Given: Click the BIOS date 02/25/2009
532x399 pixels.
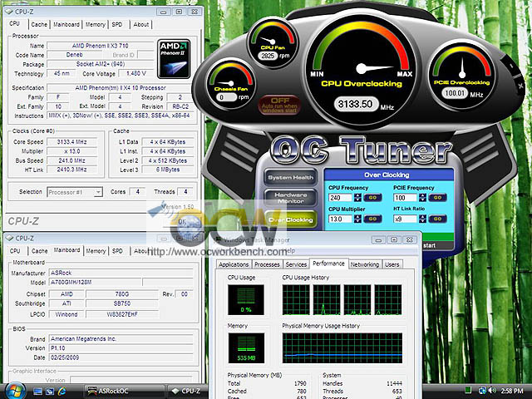Looking at the screenshot, I should (121, 357).
